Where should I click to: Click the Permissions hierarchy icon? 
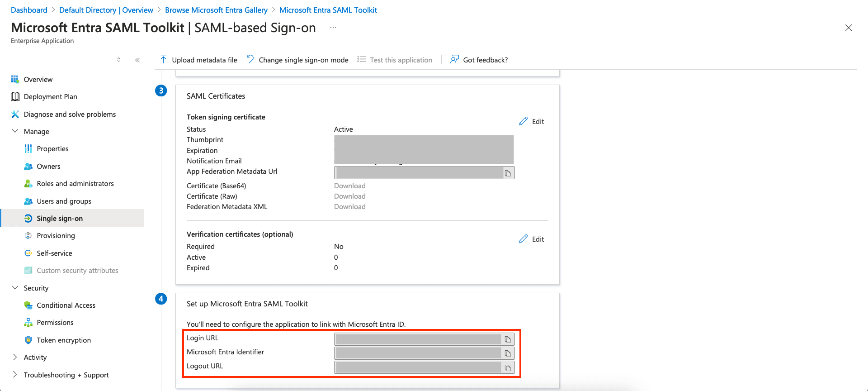click(28, 322)
